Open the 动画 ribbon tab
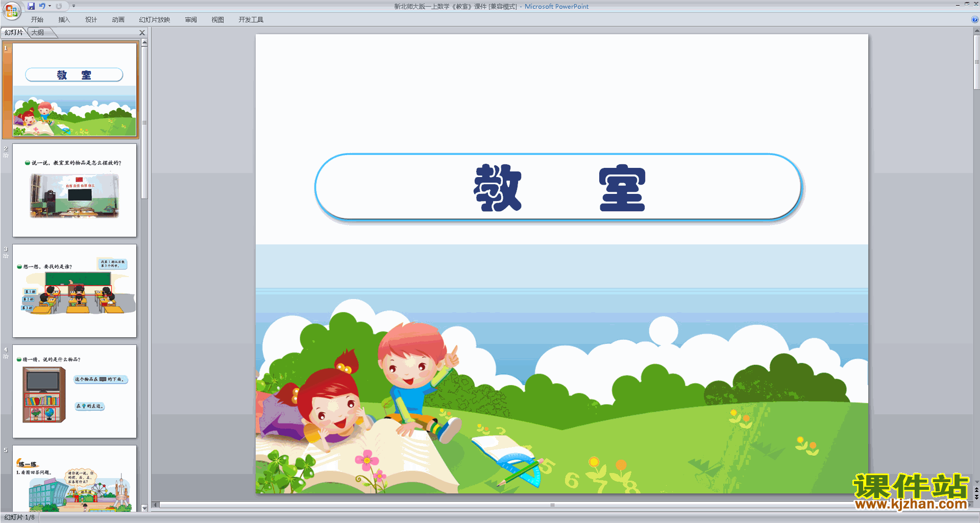The image size is (980, 523). tap(118, 20)
